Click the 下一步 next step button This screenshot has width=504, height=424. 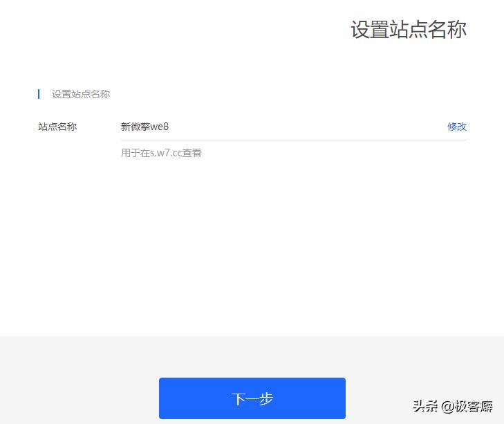[x=252, y=398]
